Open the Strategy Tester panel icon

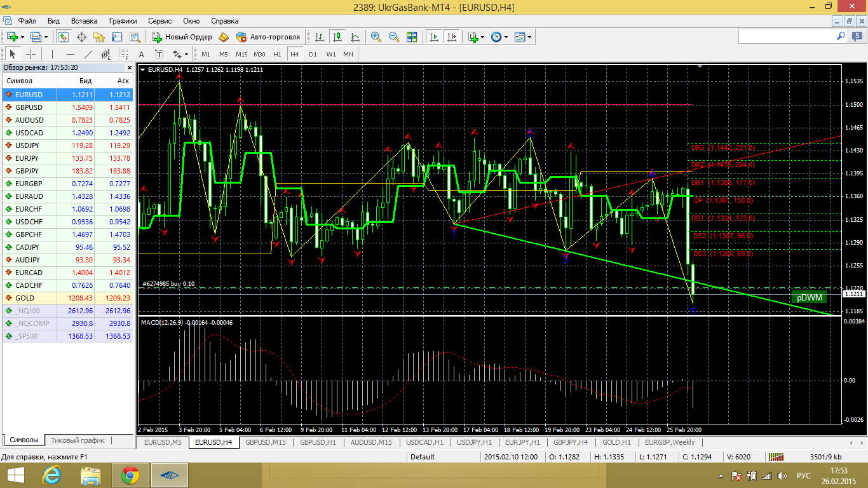click(x=135, y=37)
